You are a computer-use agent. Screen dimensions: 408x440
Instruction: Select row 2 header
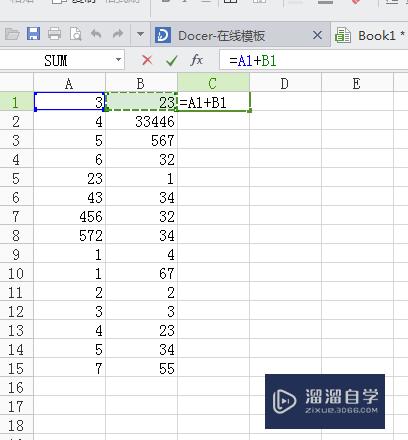pyautogui.click(x=17, y=120)
